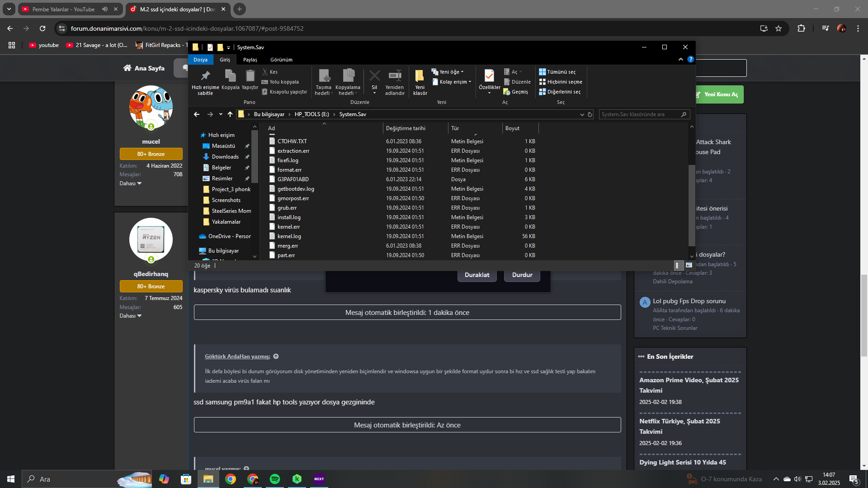Open the Görünüm ribbon tab

(x=281, y=60)
